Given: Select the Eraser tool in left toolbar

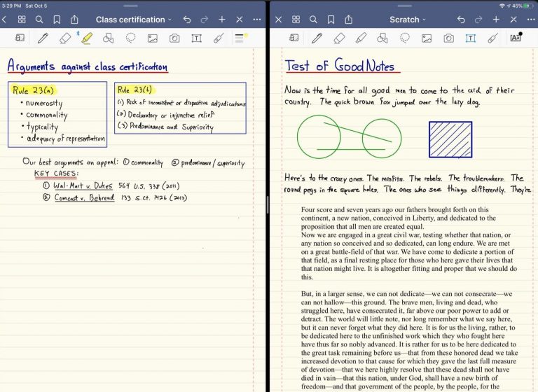Looking at the screenshot, I should click(x=65, y=38).
